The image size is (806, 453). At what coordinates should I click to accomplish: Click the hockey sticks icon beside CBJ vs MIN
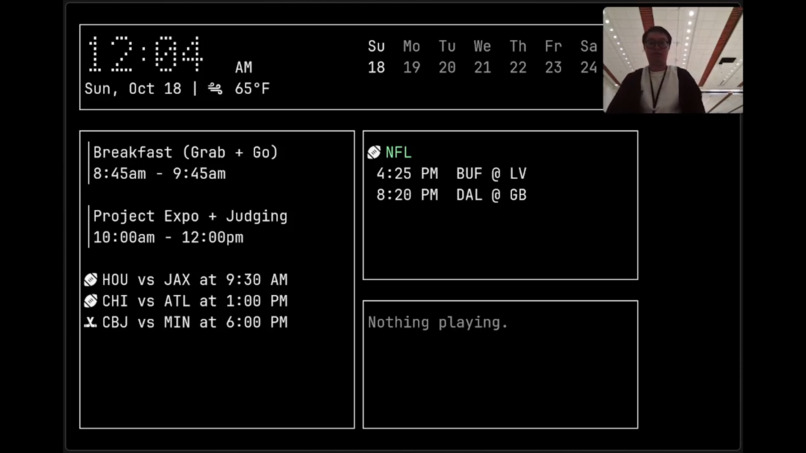point(90,322)
